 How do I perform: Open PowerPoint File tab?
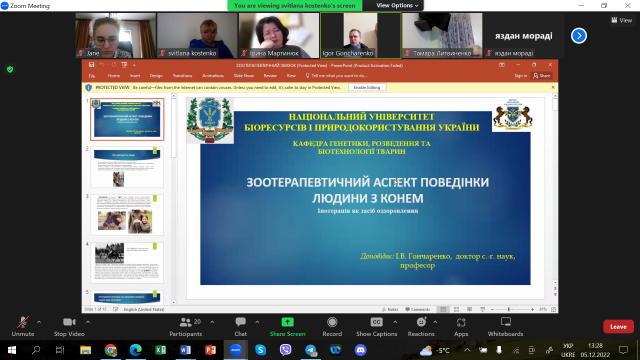coord(92,76)
